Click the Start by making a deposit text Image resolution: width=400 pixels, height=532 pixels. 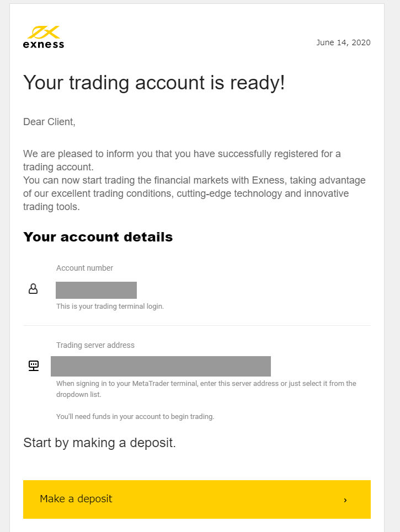[99, 443]
